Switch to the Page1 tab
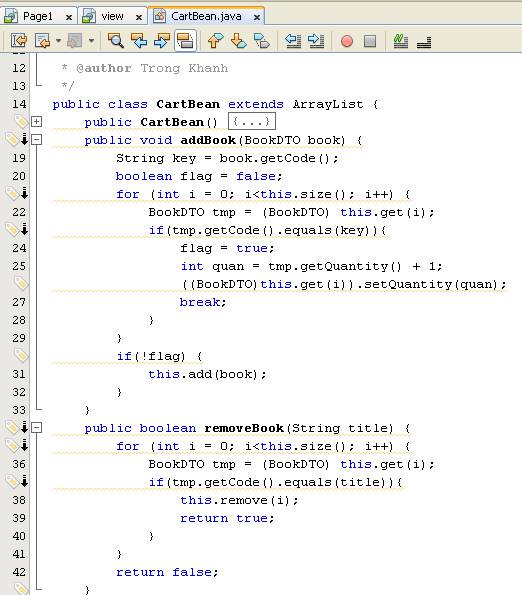This screenshot has width=522, height=595. pos(38,16)
